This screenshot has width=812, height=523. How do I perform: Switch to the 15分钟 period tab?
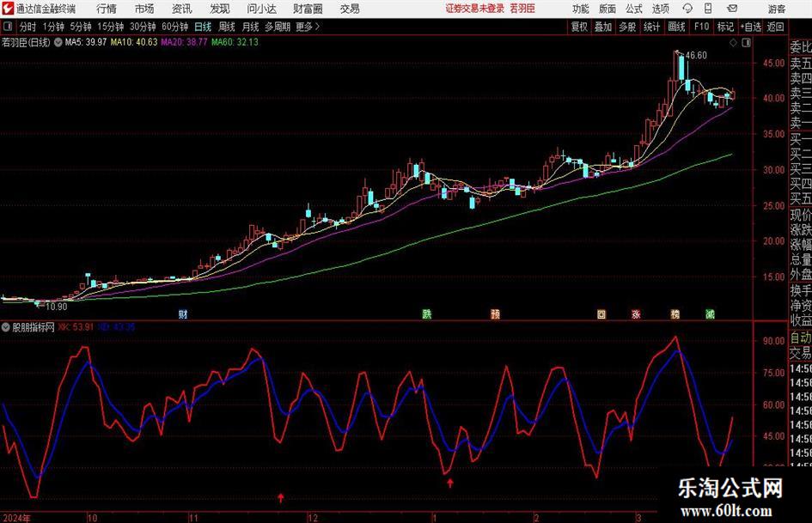(x=111, y=27)
